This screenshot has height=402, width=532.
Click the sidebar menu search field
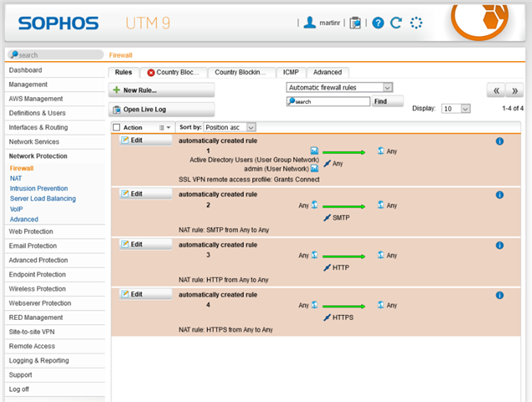55,54
